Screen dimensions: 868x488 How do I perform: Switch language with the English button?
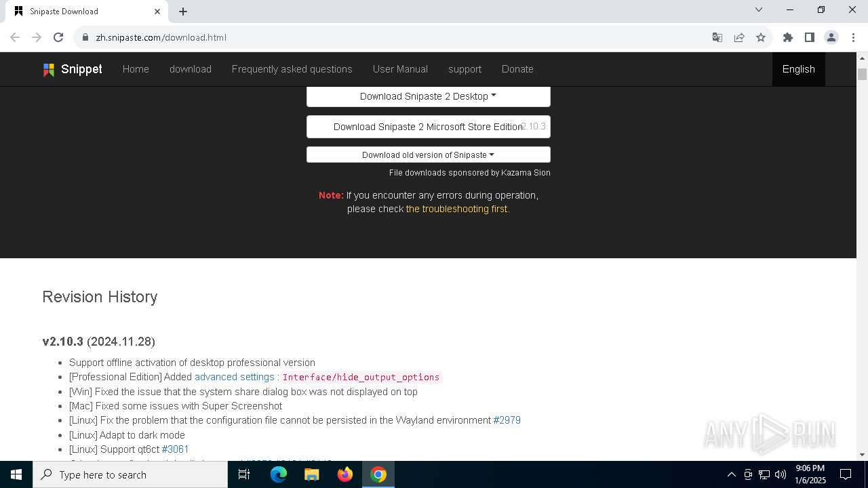click(799, 69)
